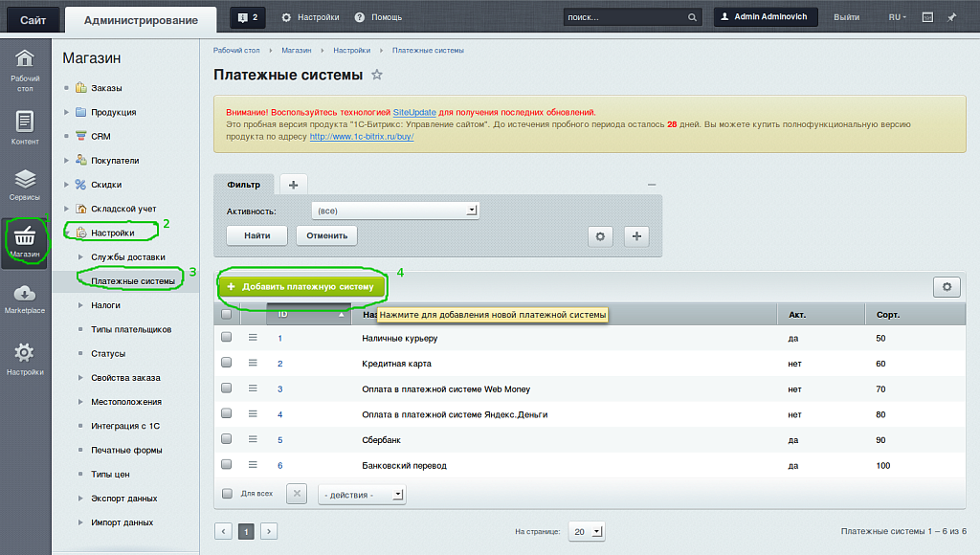Switch to the Сайт tab

[33, 19]
